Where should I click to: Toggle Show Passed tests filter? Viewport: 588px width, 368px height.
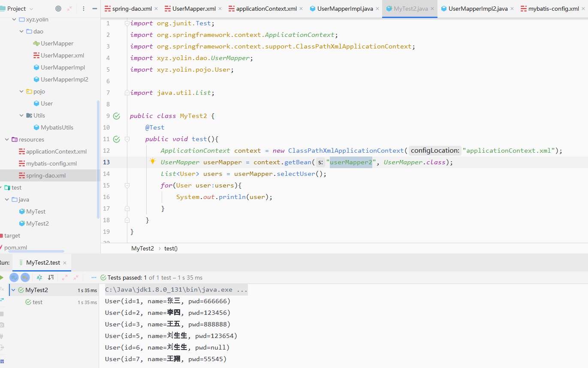coord(14,278)
